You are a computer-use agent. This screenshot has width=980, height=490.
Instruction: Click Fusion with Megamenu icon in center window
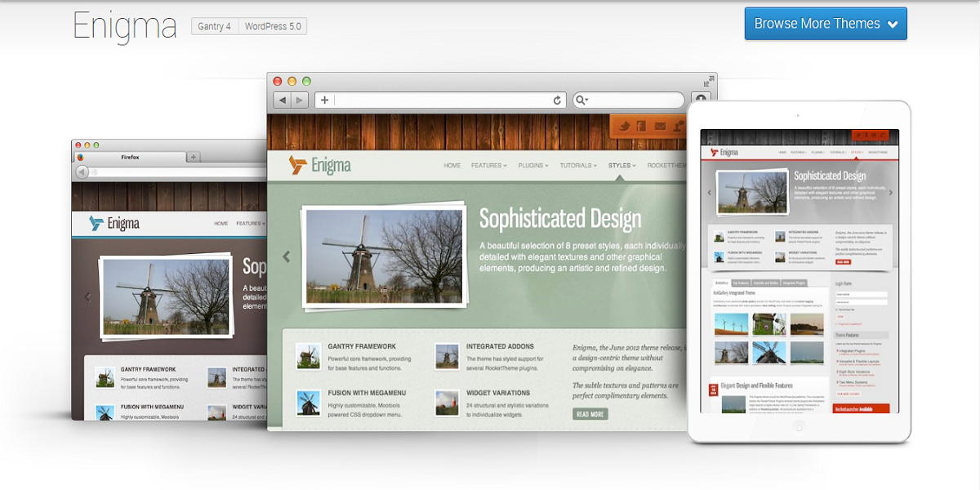pos(308,402)
